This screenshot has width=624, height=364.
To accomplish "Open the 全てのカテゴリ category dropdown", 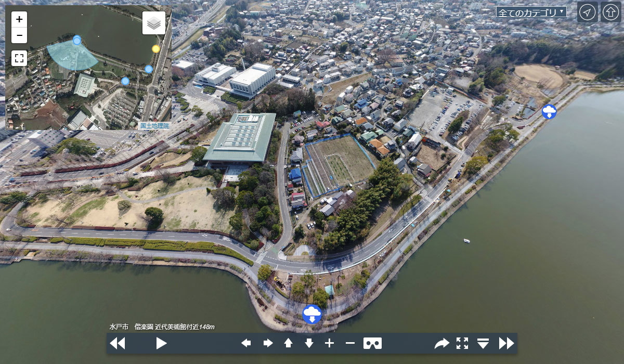I will click(x=531, y=12).
